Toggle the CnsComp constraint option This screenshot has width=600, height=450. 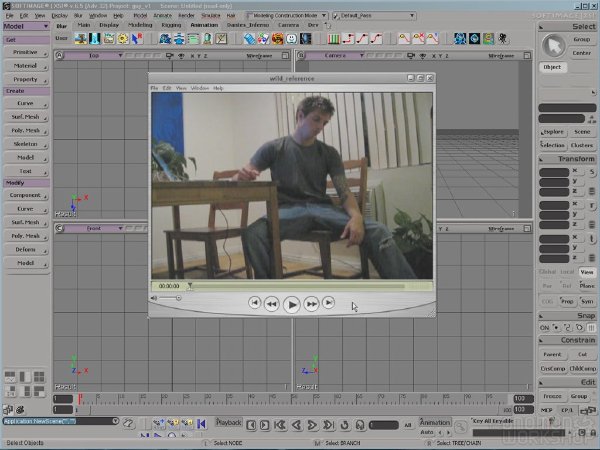553,368
